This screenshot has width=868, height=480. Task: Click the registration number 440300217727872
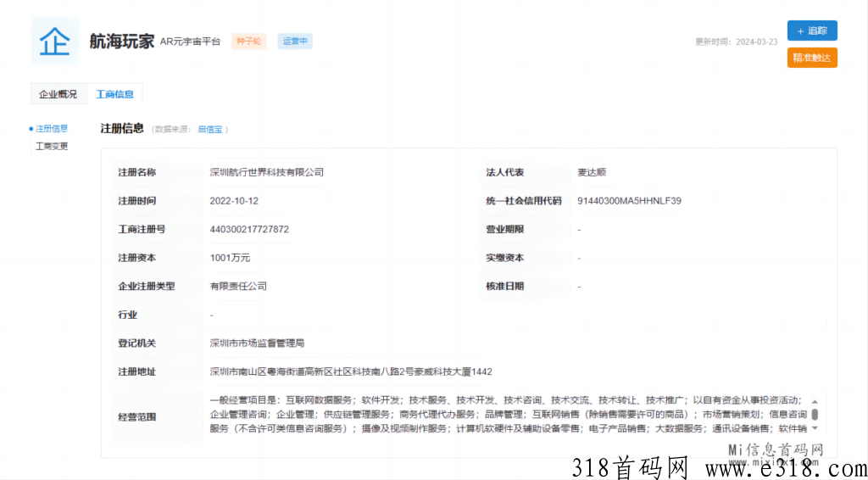point(249,229)
